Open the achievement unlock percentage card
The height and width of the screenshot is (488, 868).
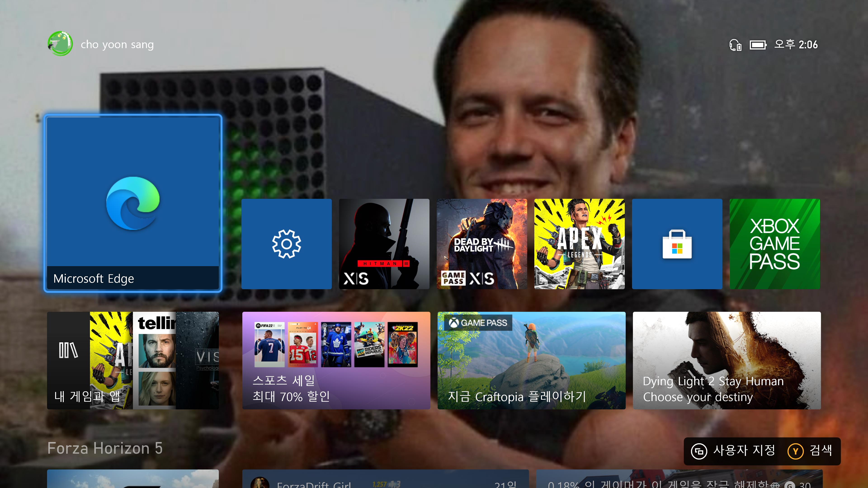pos(679,479)
